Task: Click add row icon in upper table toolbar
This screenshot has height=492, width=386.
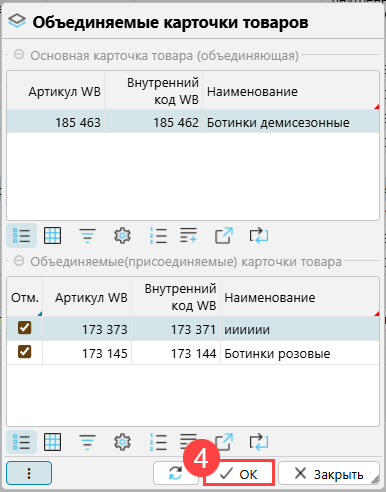Action: pyautogui.click(x=189, y=235)
